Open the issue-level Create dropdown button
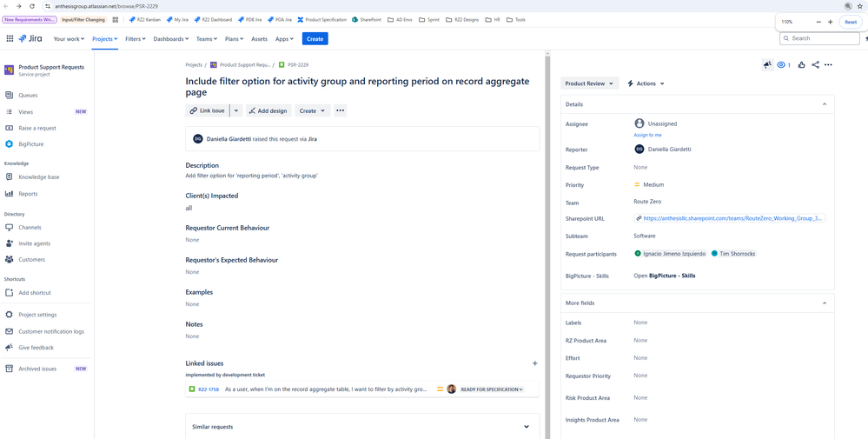The width and height of the screenshot is (868, 439). 313,110
